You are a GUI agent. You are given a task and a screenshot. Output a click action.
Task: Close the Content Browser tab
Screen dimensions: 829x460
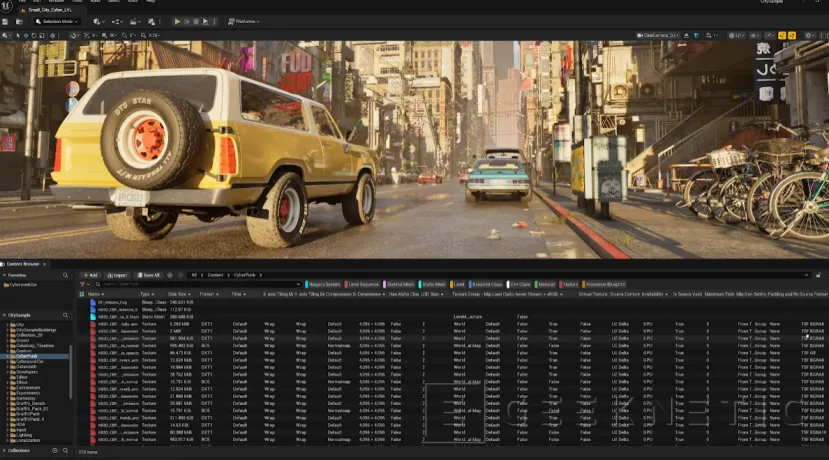[44, 264]
